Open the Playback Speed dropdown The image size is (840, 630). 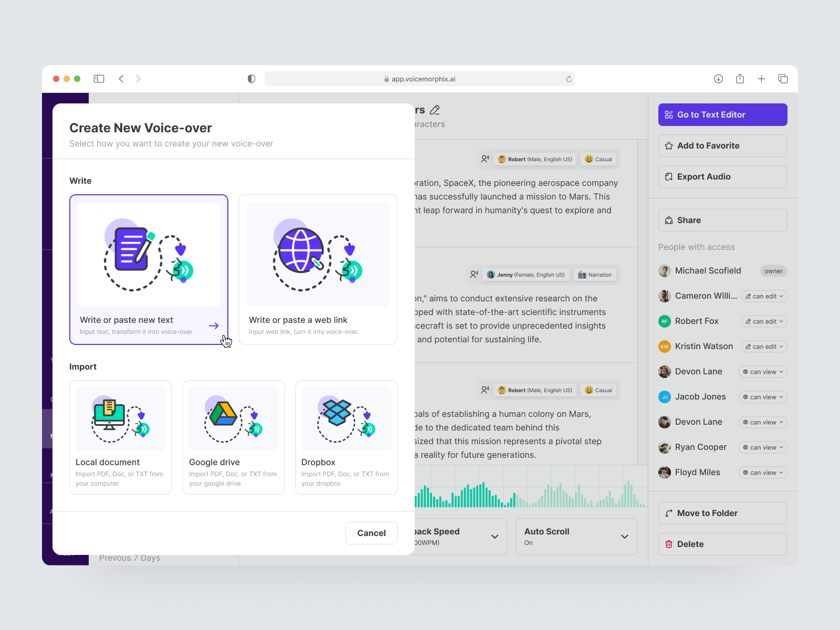pos(493,537)
